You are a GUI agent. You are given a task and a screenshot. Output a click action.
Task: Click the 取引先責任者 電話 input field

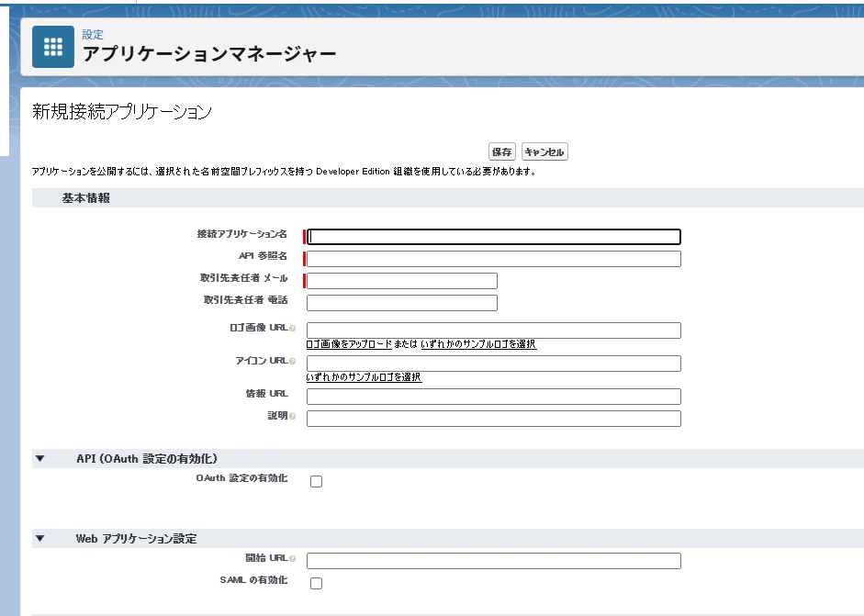point(401,303)
